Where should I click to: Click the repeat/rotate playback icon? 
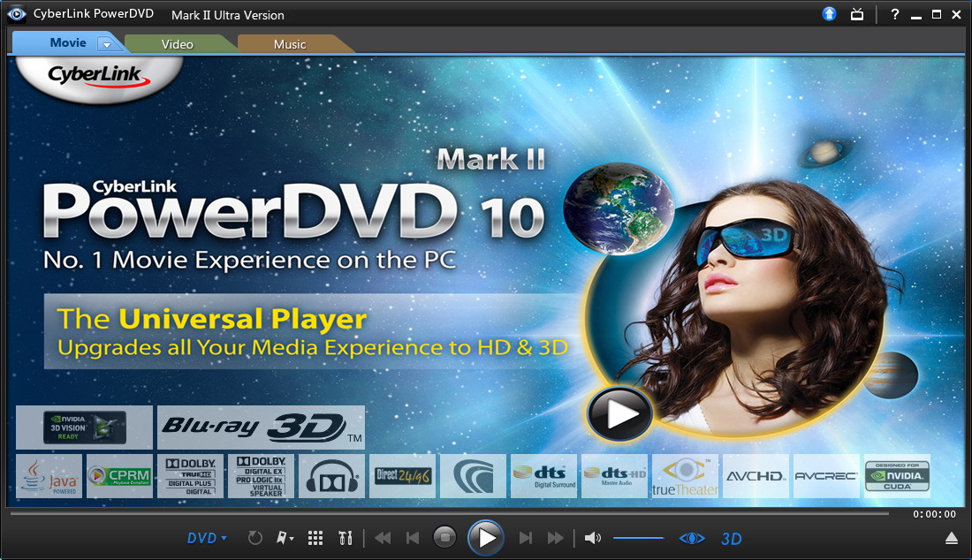pyautogui.click(x=254, y=538)
